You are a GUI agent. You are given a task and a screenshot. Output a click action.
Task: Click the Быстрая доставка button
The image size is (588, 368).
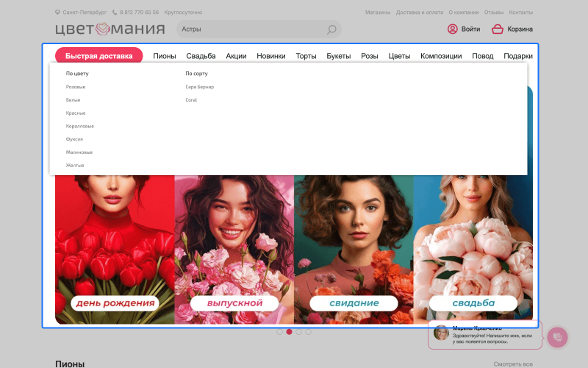(x=98, y=56)
